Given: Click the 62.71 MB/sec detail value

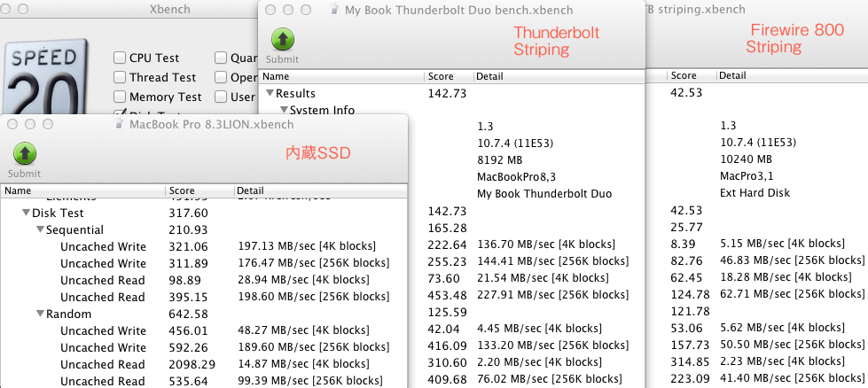Looking at the screenshot, I should click(792, 293).
